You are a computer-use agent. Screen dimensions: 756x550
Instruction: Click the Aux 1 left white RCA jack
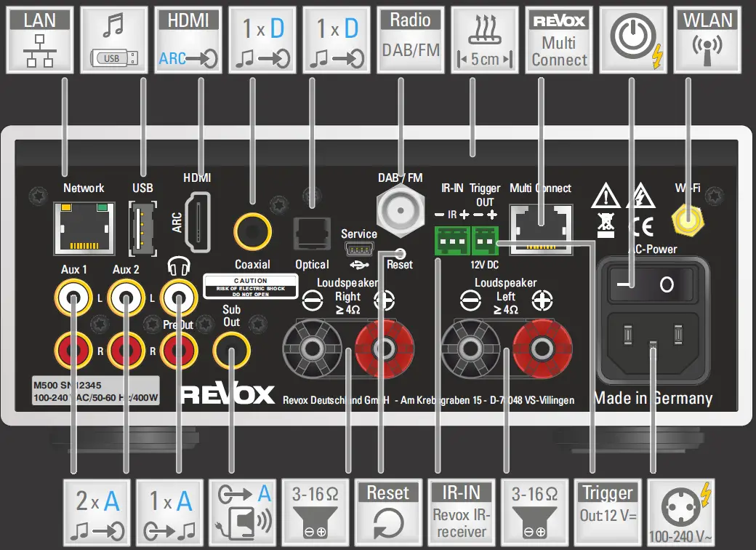click(73, 298)
